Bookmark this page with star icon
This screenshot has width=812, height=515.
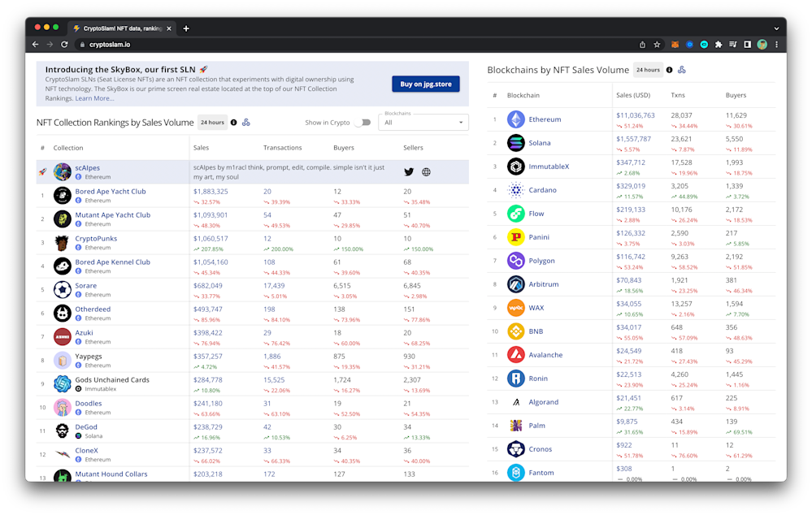658,45
